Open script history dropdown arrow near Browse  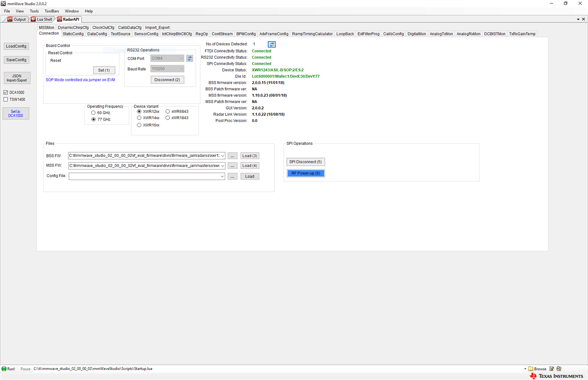(525, 369)
